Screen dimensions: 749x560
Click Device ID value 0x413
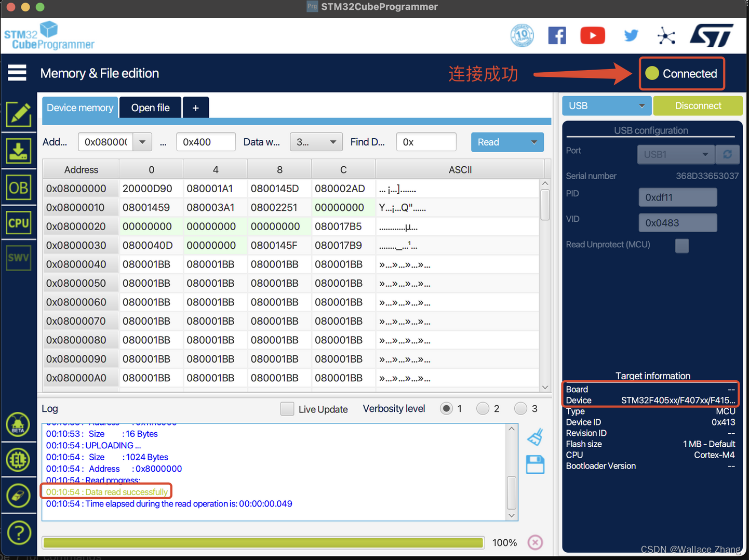click(x=723, y=422)
